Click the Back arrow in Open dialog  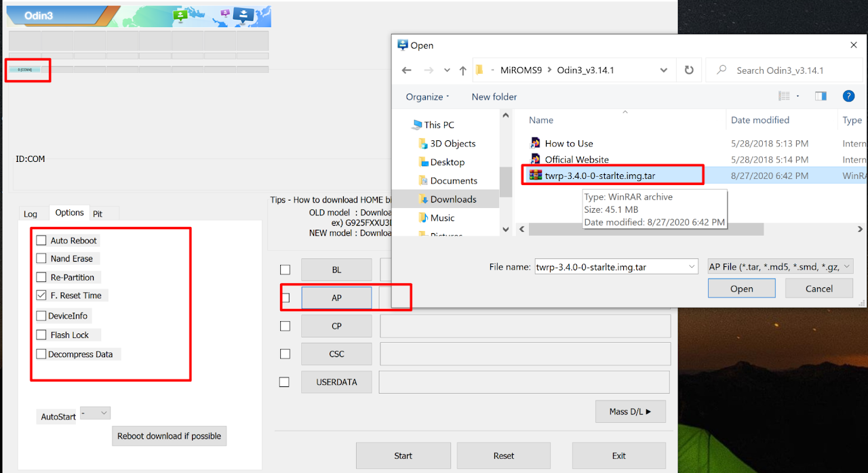406,70
